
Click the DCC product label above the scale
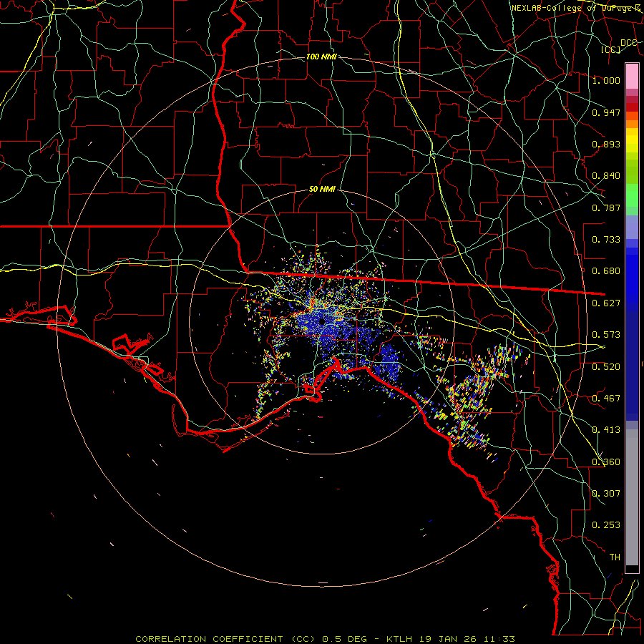tap(629, 43)
